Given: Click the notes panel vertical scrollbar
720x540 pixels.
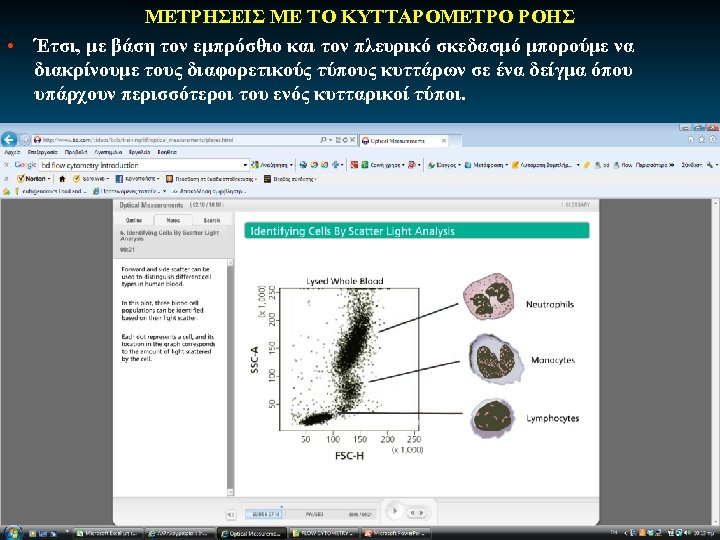Looking at the screenshot, I should pyautogui.click(x=231, y=377).
